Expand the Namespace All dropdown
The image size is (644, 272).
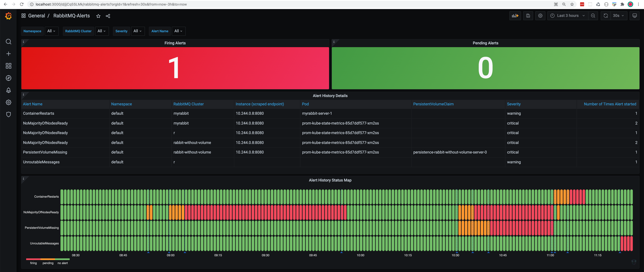pyautogui.click(x=51, y=31)
